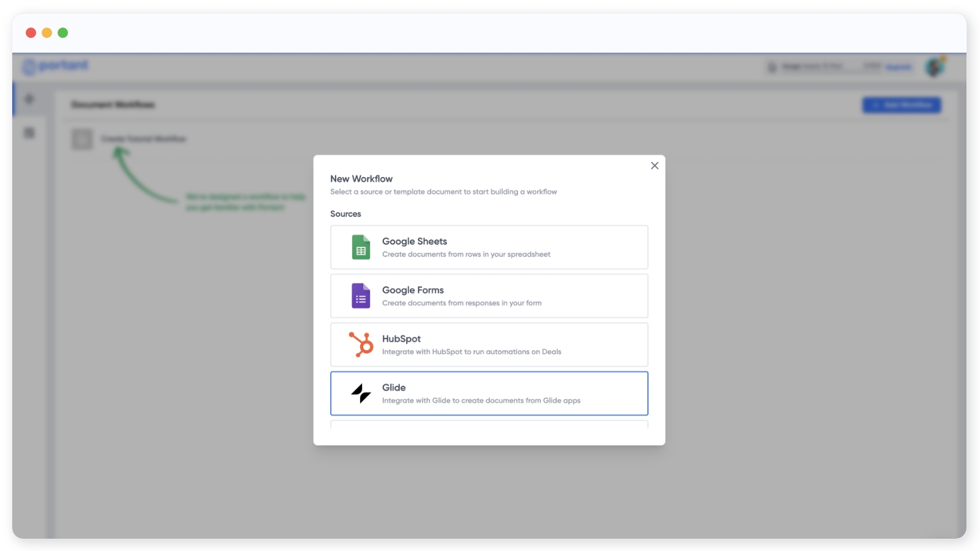980x551 pixels.
Task: Click the black Glide lightning icon
Action: pos(361,393)
